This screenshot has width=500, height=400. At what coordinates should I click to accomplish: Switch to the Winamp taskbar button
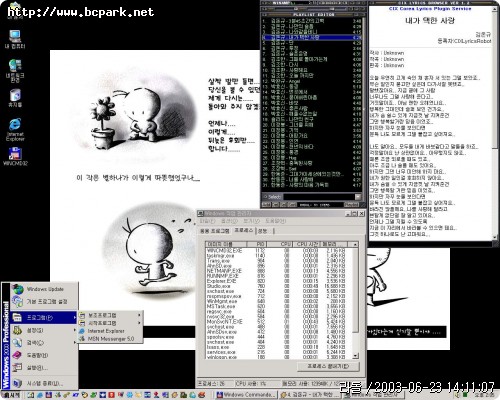(310, 395)
